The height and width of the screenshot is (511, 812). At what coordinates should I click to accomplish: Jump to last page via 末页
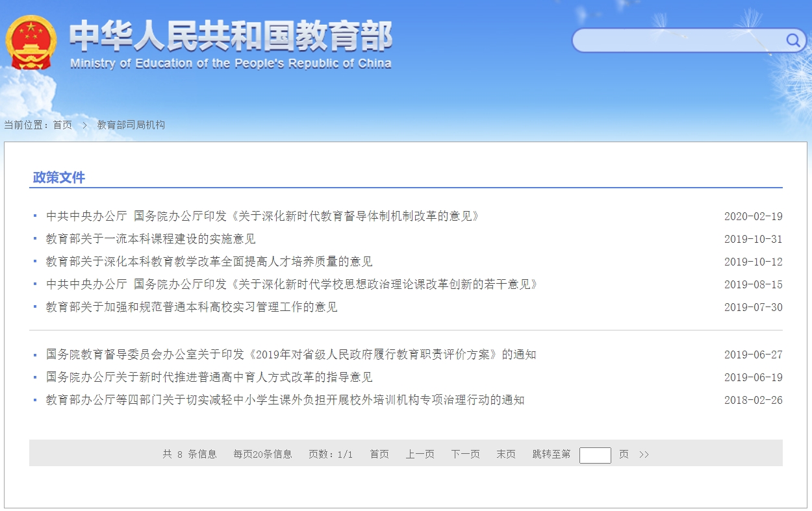click(x=506, y=455)
